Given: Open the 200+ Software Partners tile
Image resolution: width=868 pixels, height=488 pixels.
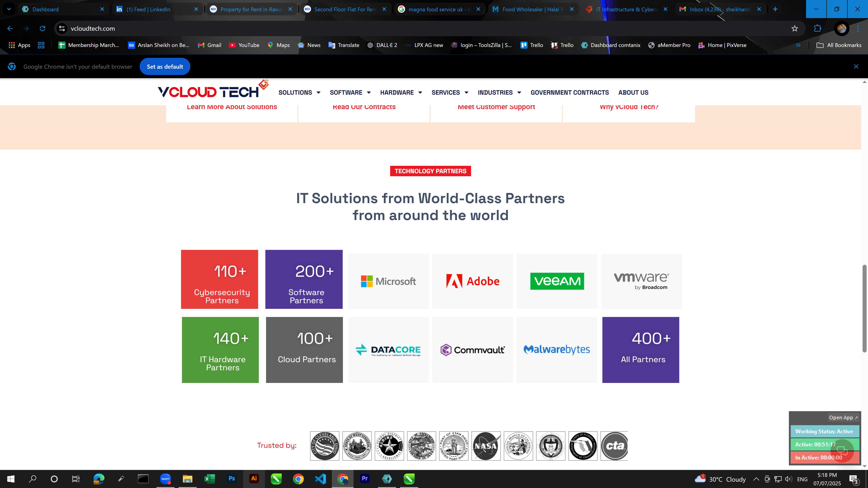Looking at the screenshot, I should pyautogui.click(x=304, y=279).
